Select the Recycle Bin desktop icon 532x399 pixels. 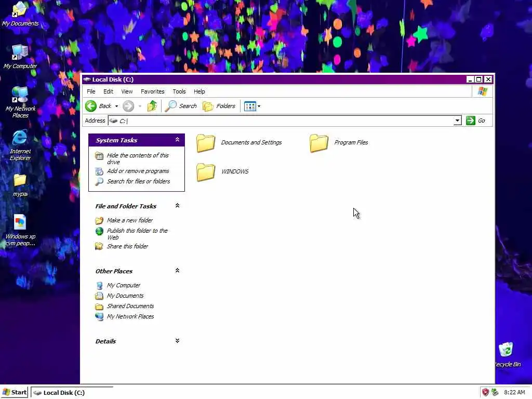pyautogui.click(x=506, y=350)
